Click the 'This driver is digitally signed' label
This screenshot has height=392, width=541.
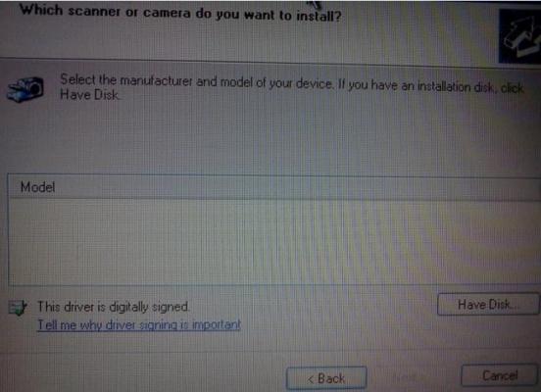[x=113, y=307]
